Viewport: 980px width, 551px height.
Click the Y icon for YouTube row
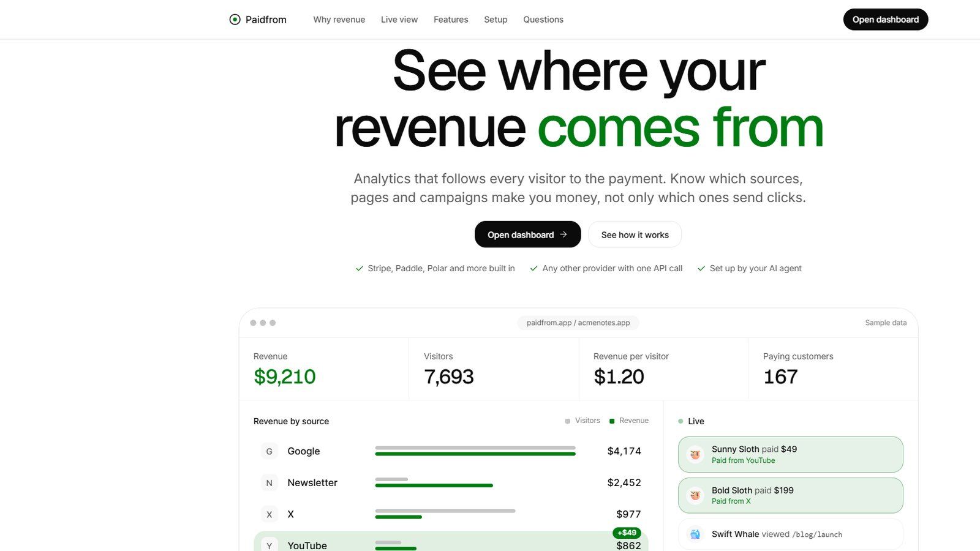(269, 545)
